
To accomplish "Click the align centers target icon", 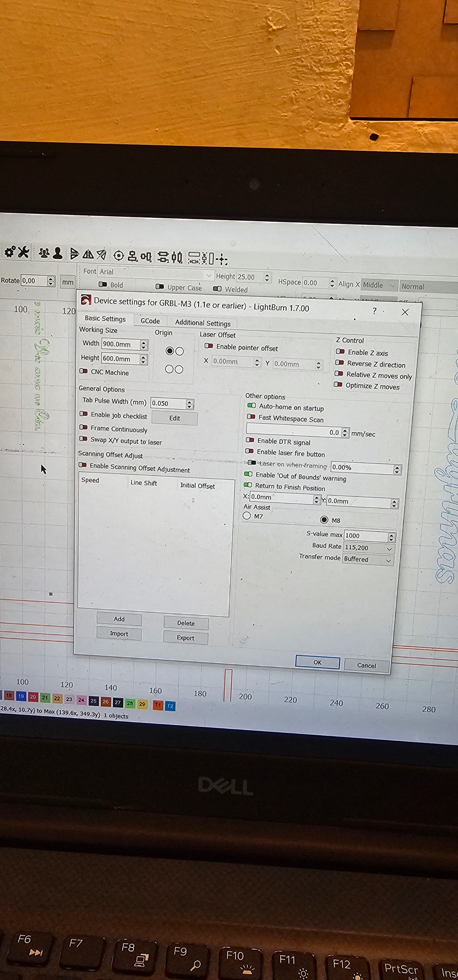I will coord(119,256).
